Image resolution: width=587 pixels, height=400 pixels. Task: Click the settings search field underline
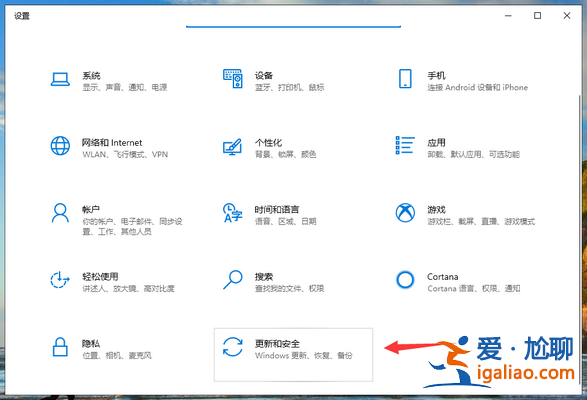[x=294, y=27]
